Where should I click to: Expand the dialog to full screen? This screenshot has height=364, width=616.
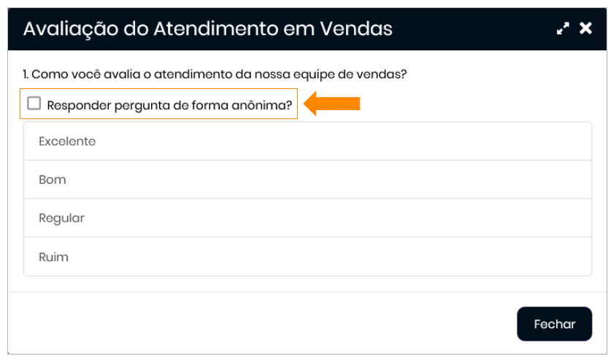(562, 28)
